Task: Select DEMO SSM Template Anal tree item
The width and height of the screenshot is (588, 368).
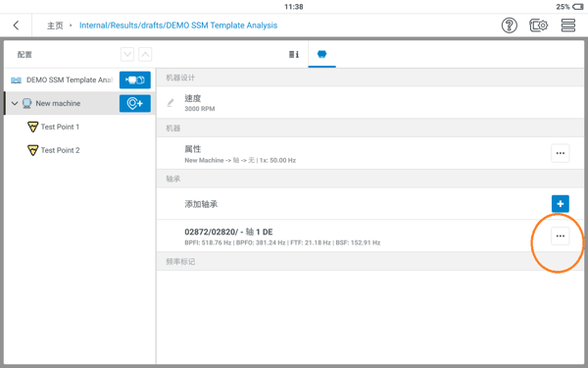Action: pos(70,80)
